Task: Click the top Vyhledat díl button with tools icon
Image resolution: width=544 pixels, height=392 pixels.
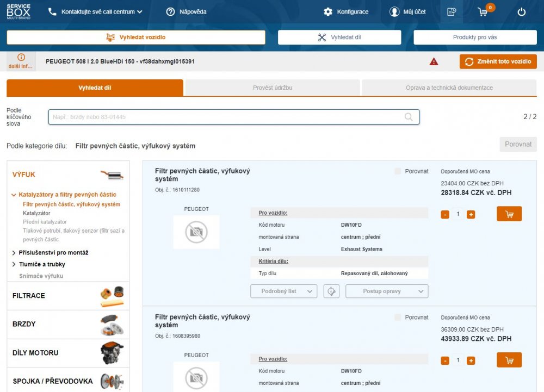Action: [339, 38]
